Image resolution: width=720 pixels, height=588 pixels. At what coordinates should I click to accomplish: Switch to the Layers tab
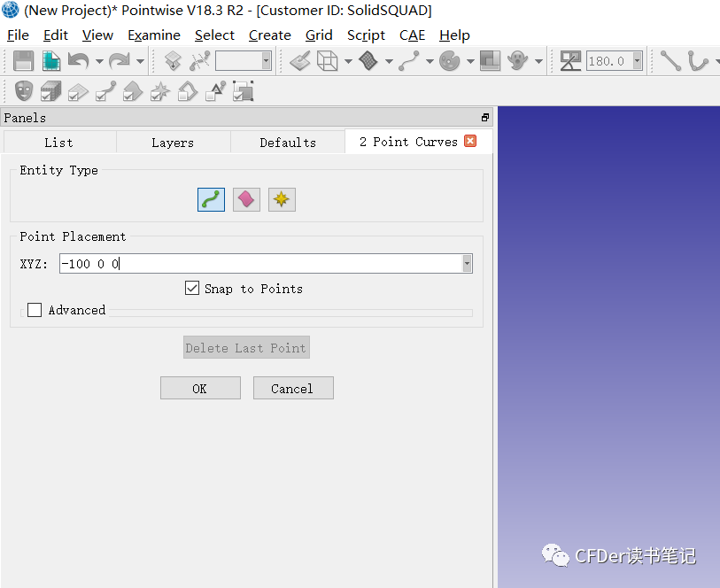[173, 143]
